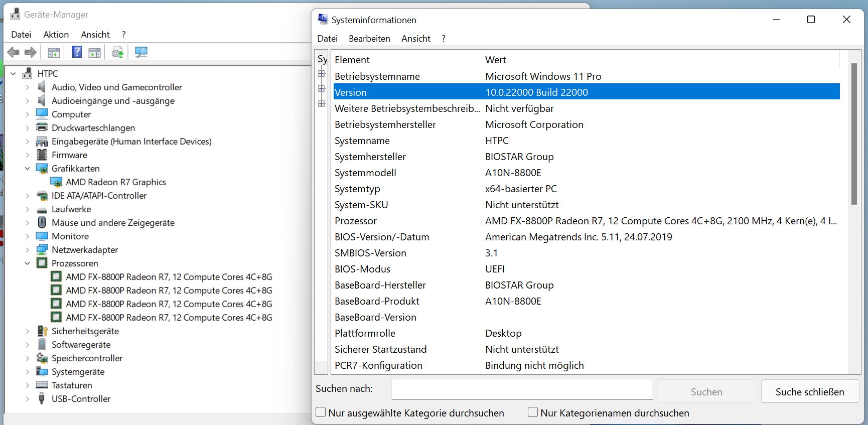Select the first AMD FX-8800P processor entry

tap(169, 277)
